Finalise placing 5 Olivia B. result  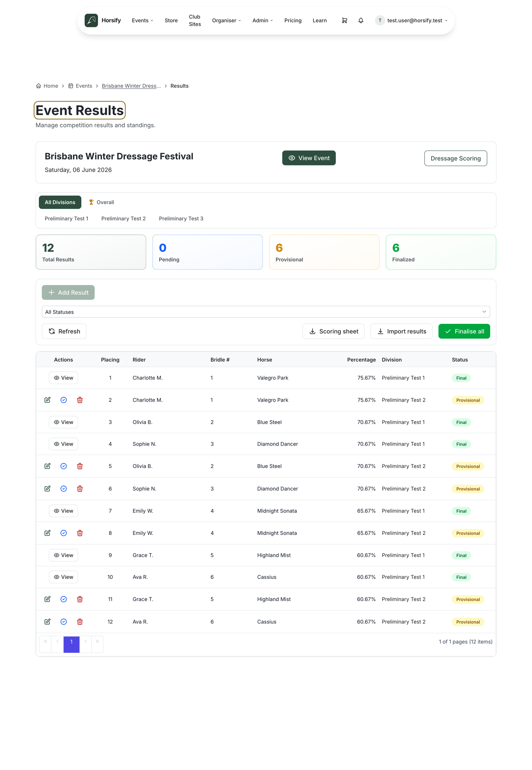click(64, 466)
